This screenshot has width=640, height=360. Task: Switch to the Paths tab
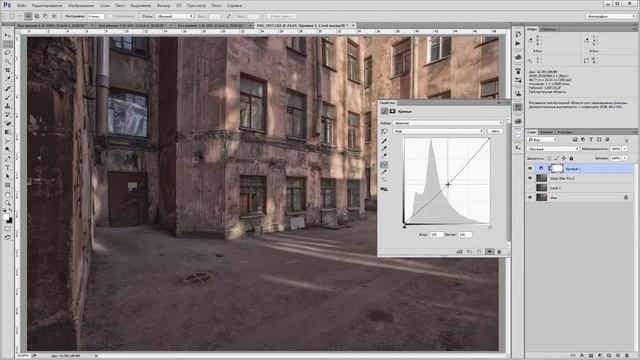565,132
